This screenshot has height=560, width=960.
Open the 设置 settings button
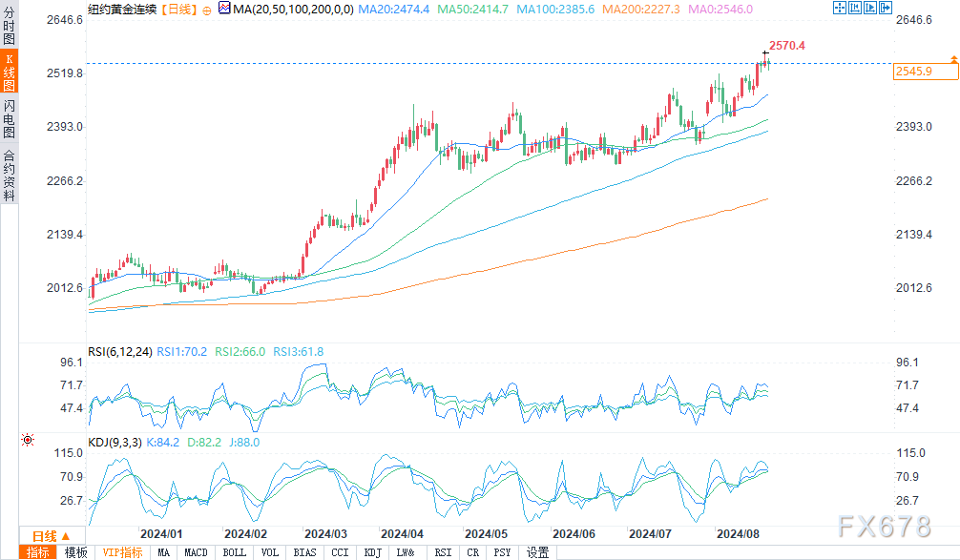tap(537, 552)
